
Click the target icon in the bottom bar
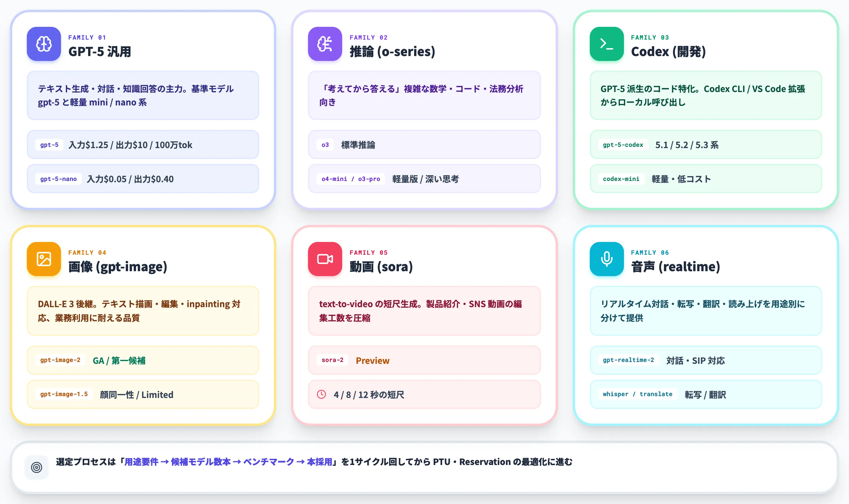tap(37, 467)
